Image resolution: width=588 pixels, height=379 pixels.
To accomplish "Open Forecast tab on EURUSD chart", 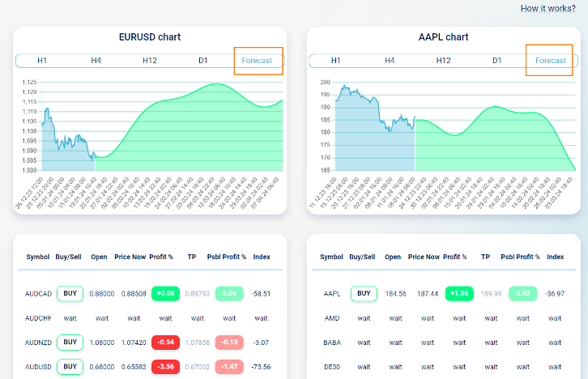I will click(x=258, y=61).
